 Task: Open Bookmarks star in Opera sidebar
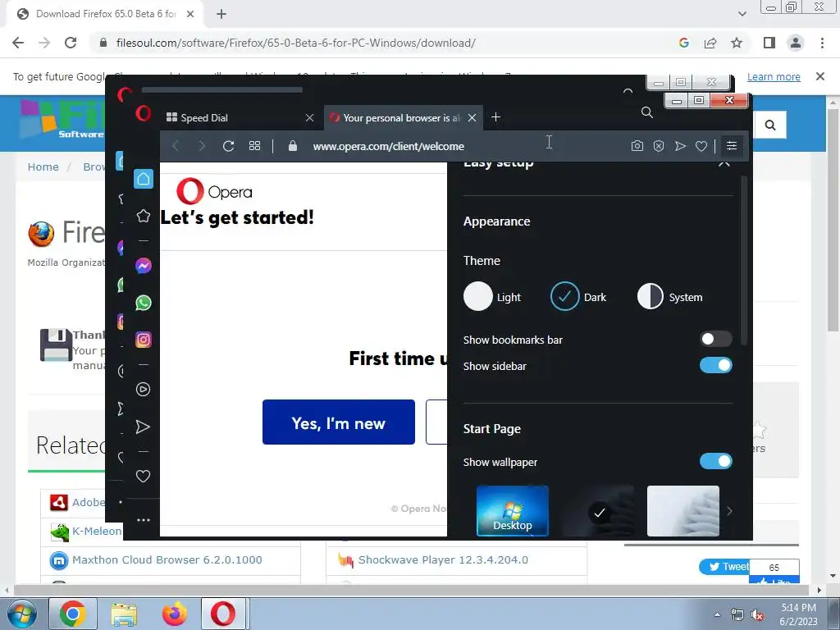[143, 216]
